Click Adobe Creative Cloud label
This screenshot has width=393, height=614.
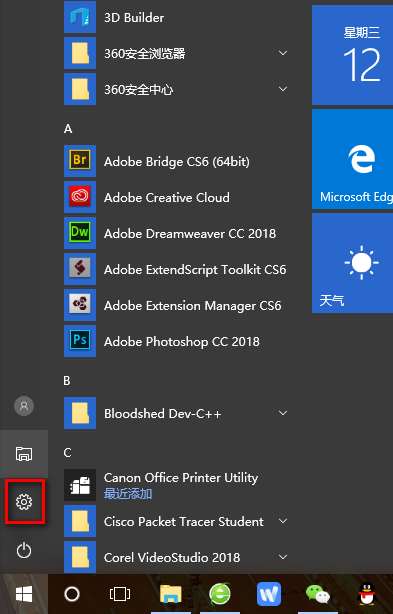[167, 197]
